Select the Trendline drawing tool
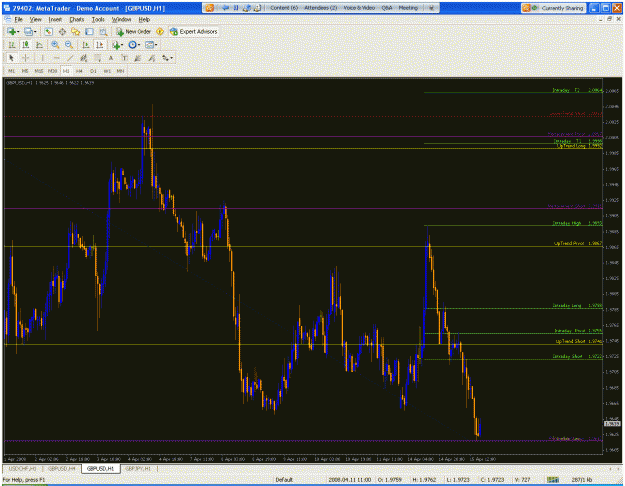 70,58
